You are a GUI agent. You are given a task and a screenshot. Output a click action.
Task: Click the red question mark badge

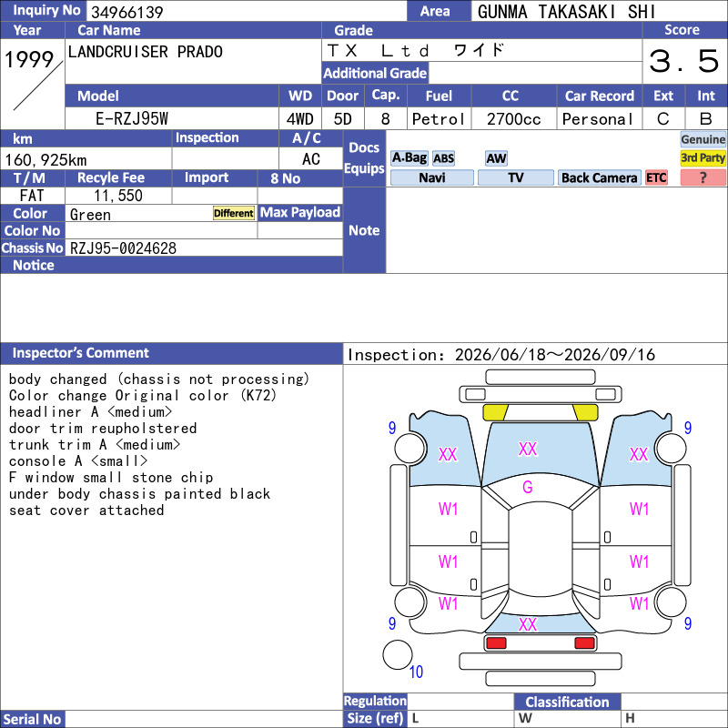pyautogui.click(x=703, y=177)
